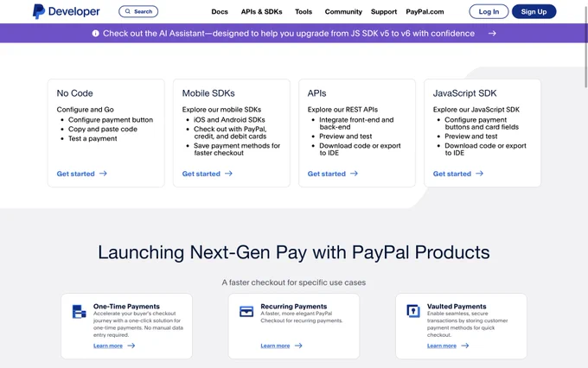The width and height of the screenshot is (588, 368).
Task: Click the Recurring Payments title
Action: 294,306
